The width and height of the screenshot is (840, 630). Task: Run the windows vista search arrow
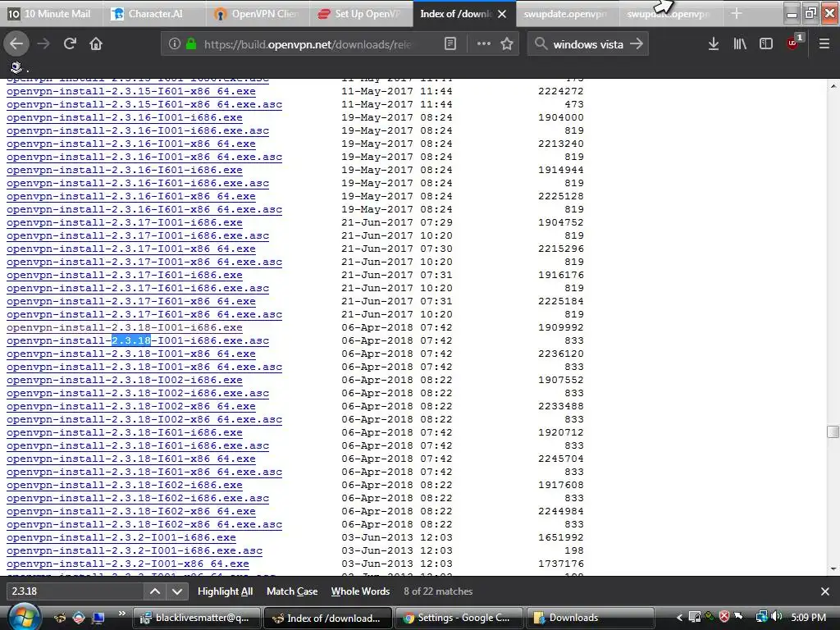(637, 44)
